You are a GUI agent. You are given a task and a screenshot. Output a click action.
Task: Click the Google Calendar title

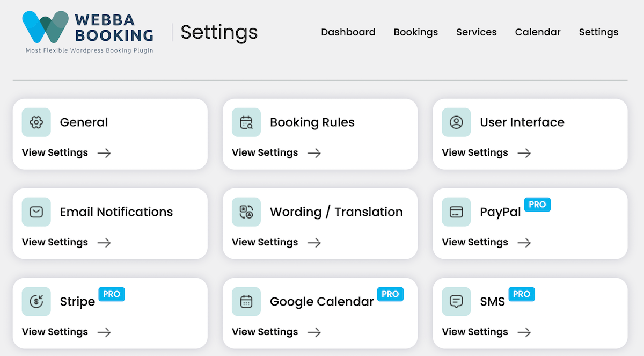322,302
